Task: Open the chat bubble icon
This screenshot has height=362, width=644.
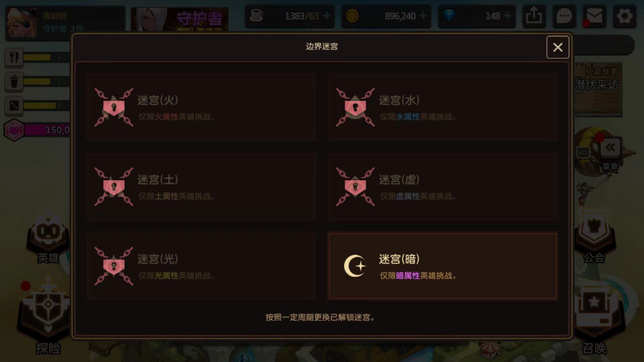Action: tap(564, 16)
